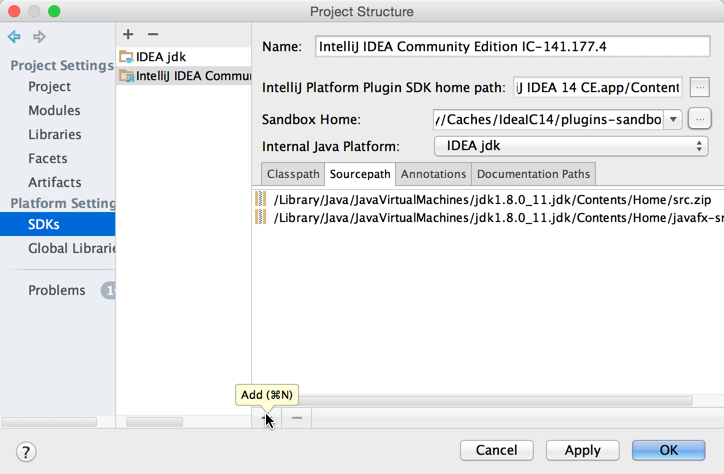The width and height of the screenshot is (724, 474).
Task: Click the forward navigation arrow
Action: (x=40, y=37)
